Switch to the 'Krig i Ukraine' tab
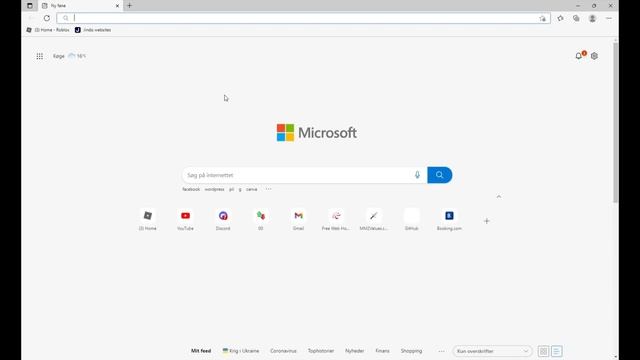640x360 pixels. [241, 351]
